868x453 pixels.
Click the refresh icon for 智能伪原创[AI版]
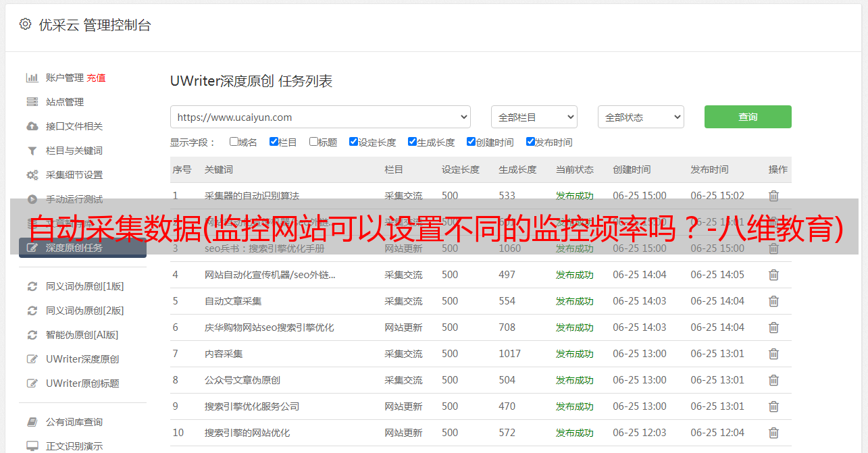coord(32,335)
